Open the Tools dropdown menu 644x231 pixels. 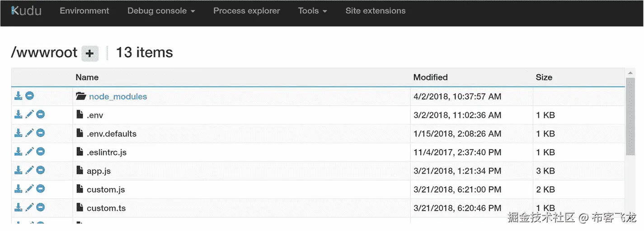[313, 11]
